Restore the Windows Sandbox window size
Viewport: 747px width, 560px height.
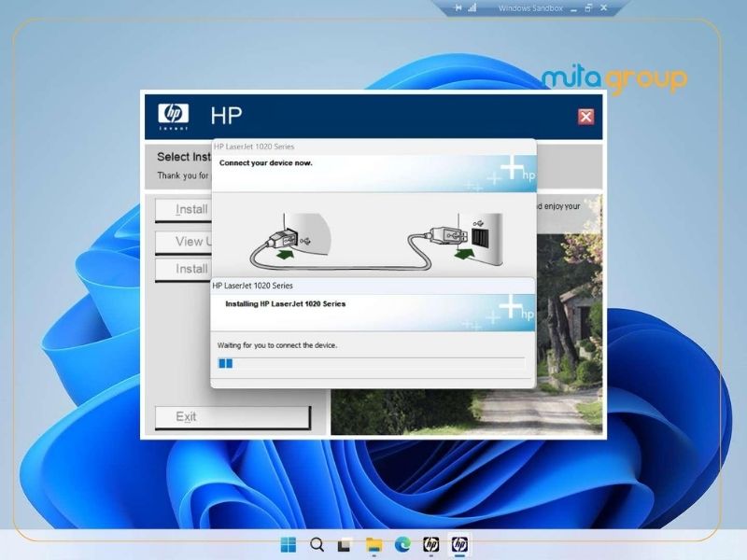588,8
